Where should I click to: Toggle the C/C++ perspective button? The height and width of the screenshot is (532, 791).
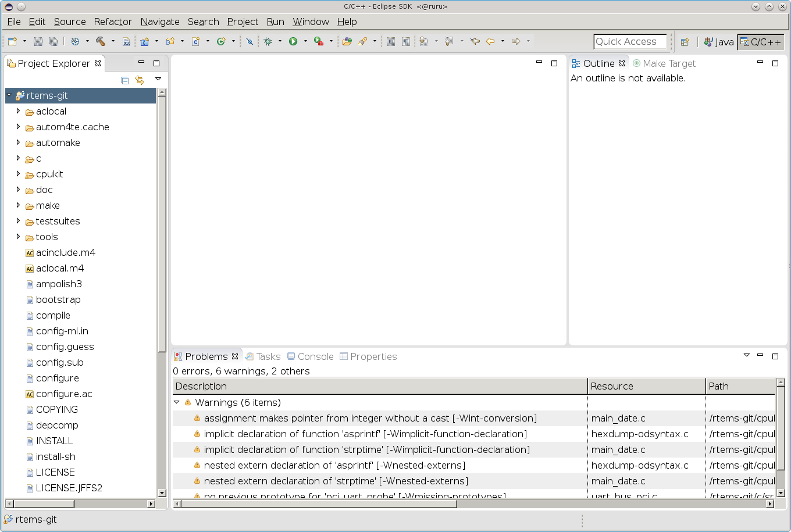[761, 42]
